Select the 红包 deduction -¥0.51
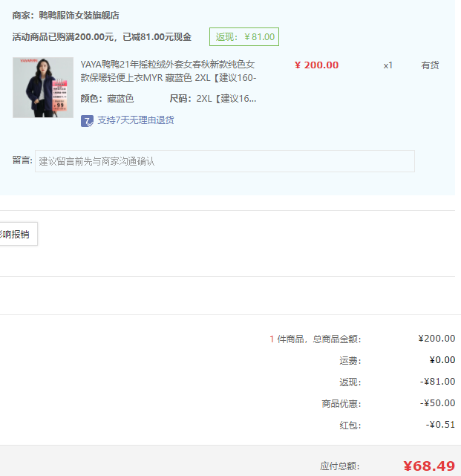461x476 pixels. (x=440, y=425)
